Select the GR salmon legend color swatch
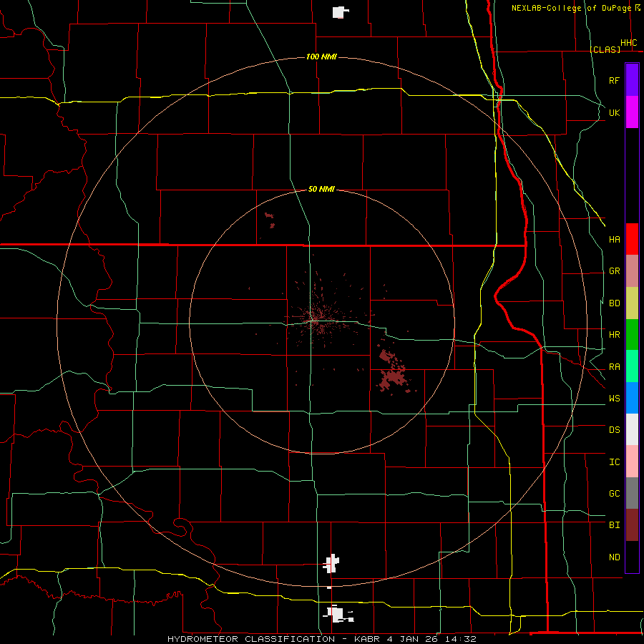 click(632, 271)
